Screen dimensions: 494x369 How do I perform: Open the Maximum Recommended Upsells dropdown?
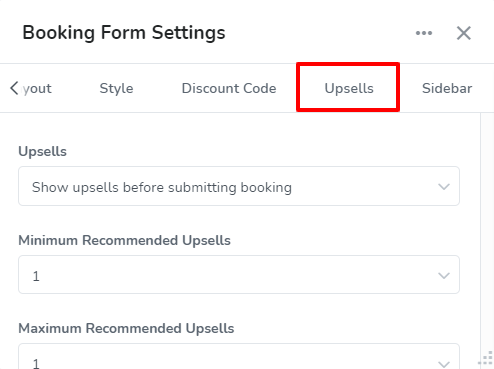click(239, 356)
